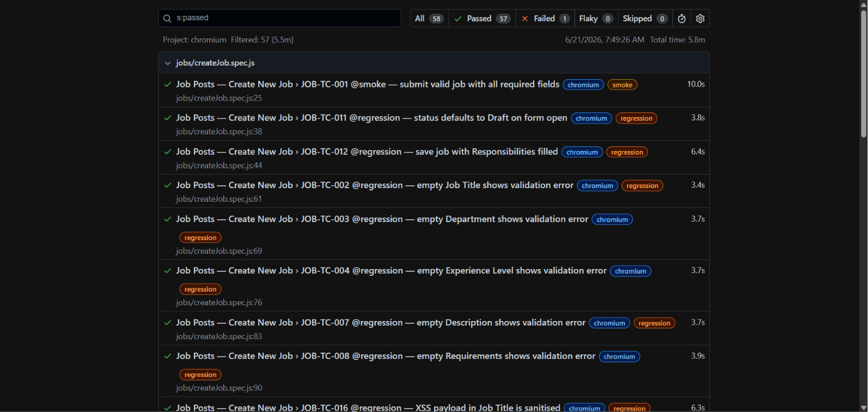Click the 10.0s duration of JOB-TC-001

(696, 84)
